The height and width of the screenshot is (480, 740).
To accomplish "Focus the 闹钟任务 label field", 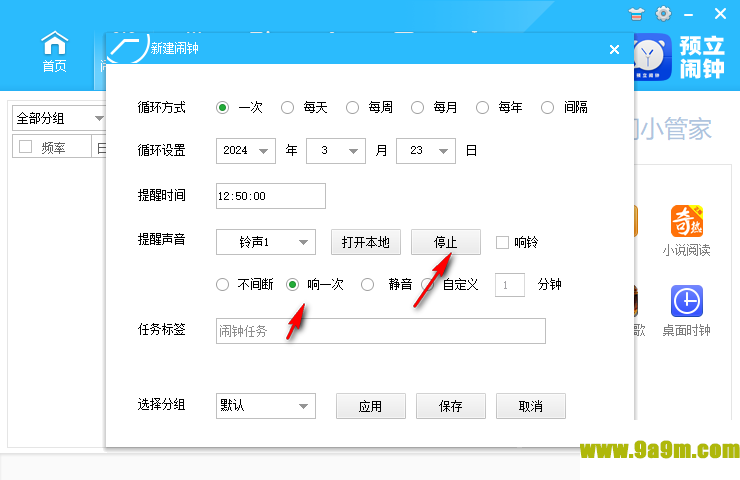I will (381, 331).
